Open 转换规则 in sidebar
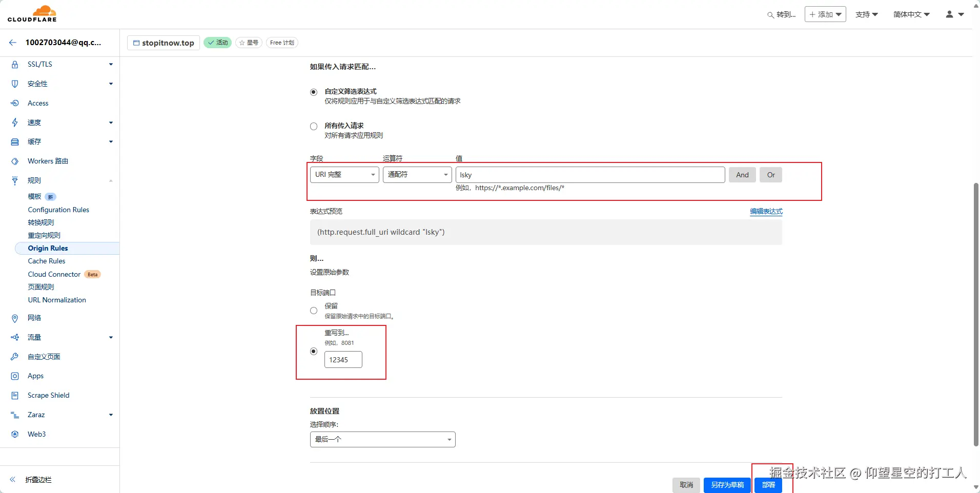The width and height of the screenshot is (980, 493). pyautogui.click(x=41, y=222)
